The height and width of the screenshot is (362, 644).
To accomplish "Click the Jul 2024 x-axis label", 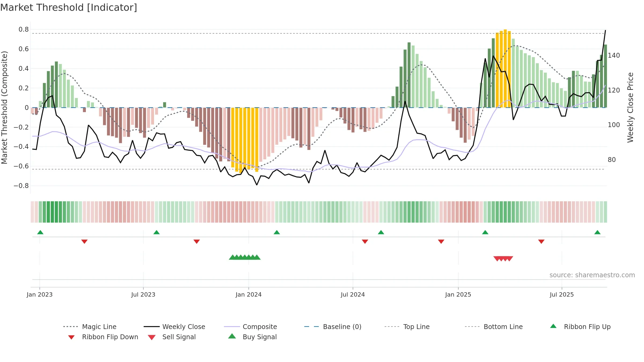I will click(353, 294).
